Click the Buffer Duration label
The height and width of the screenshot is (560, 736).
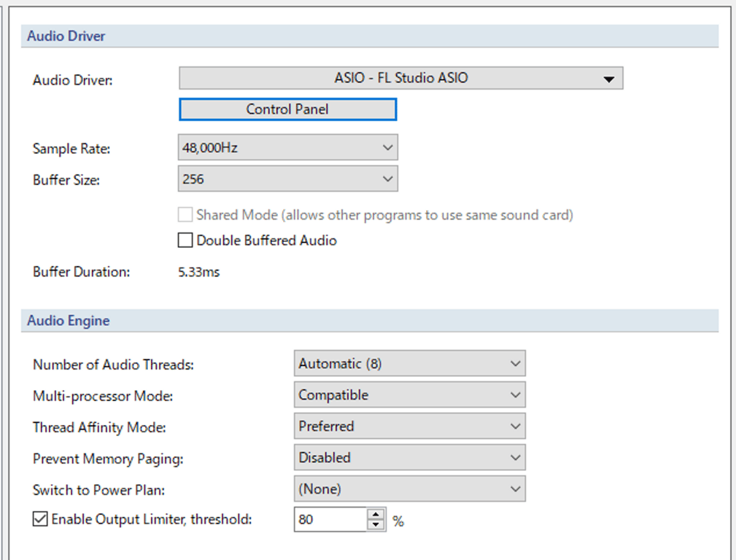[81, 272]
